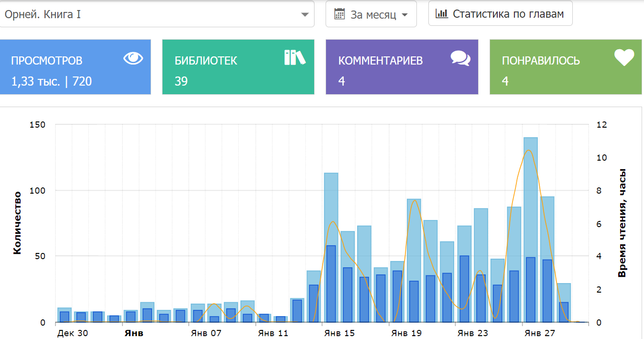
Task: Click the bold Янв month label on the axis
Action: [134, 333]
